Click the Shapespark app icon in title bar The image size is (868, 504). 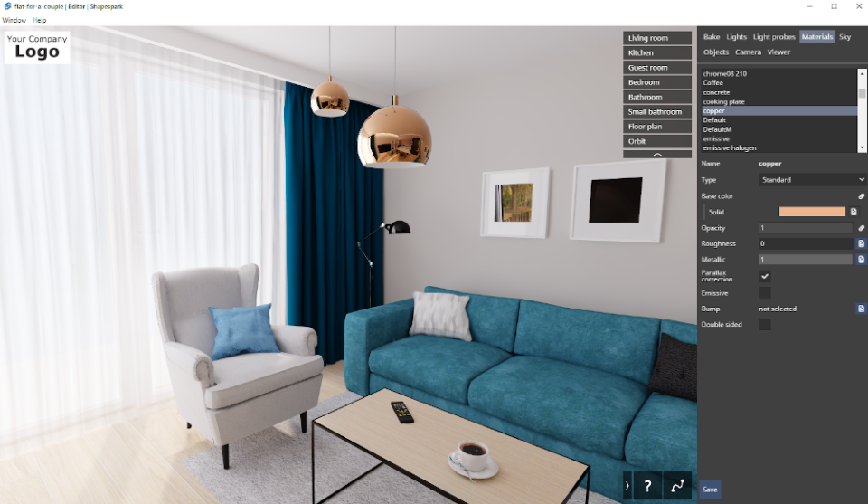pyautogui.click(x=6, y=6)
